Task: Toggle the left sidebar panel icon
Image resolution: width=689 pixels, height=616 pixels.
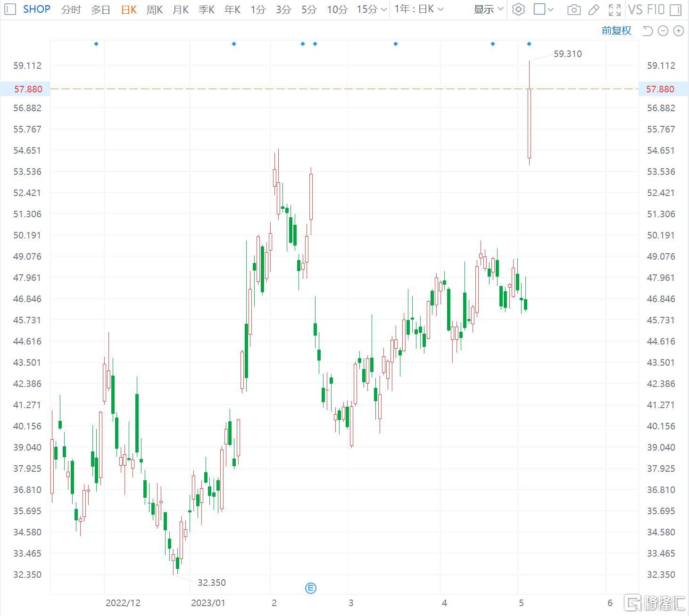Action: [10, 9]
